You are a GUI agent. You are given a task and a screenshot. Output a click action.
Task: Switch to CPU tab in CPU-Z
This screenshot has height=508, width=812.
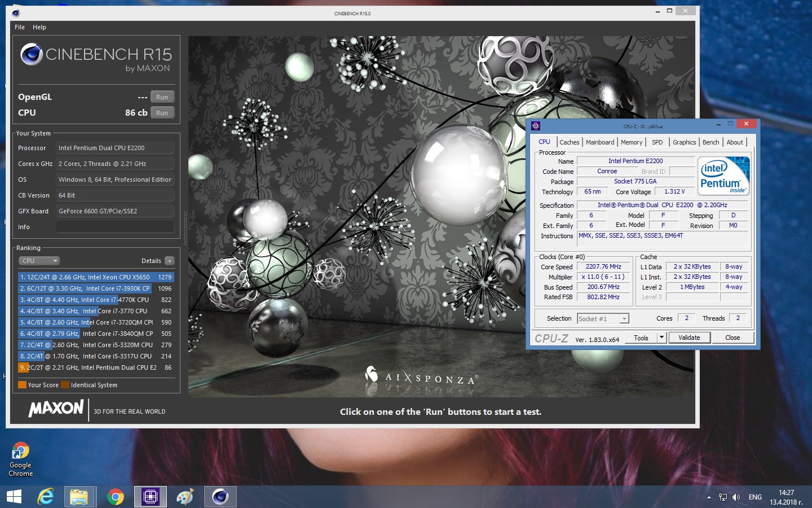tap(544, 142)
